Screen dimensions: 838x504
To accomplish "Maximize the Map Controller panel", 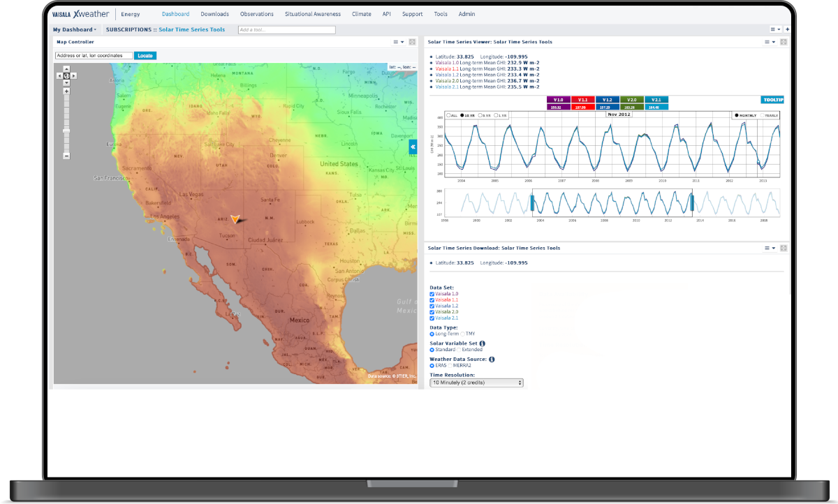I will coord(413,42).
